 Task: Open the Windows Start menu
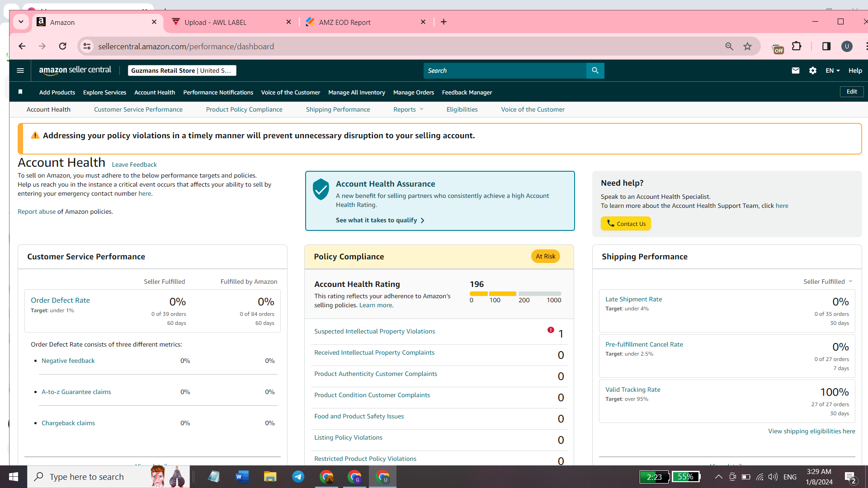14,477
